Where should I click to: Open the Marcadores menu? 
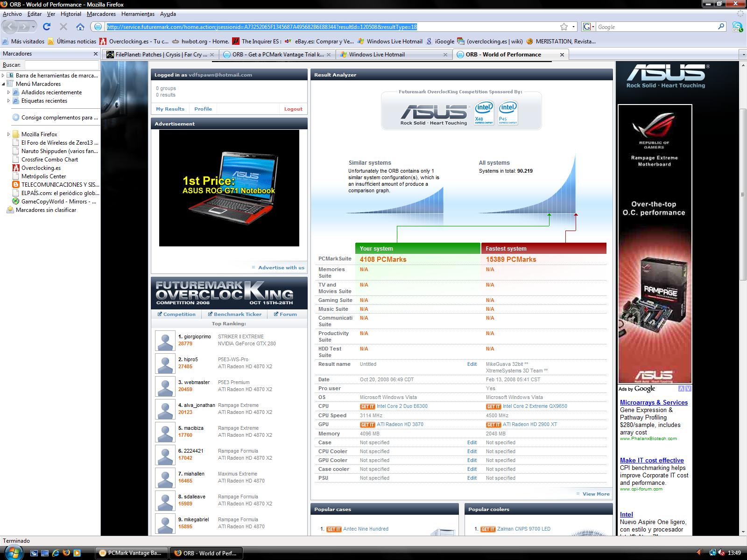click(x=101, y=14)
